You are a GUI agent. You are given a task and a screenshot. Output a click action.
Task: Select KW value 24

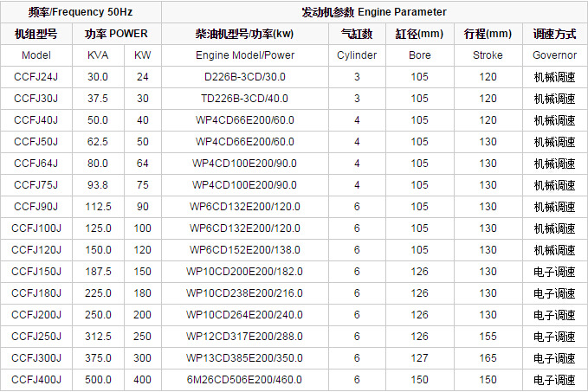coord(143,77)
